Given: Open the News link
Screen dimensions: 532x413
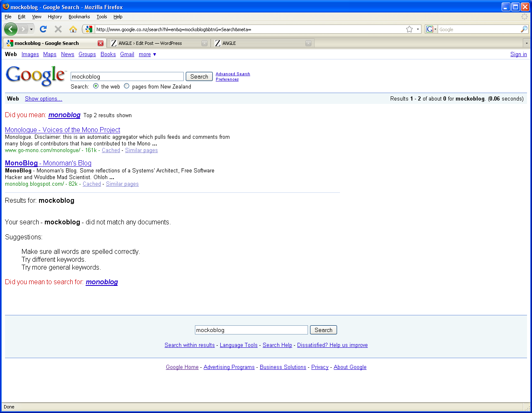Looking at the screenshot, I should (68, 54).
